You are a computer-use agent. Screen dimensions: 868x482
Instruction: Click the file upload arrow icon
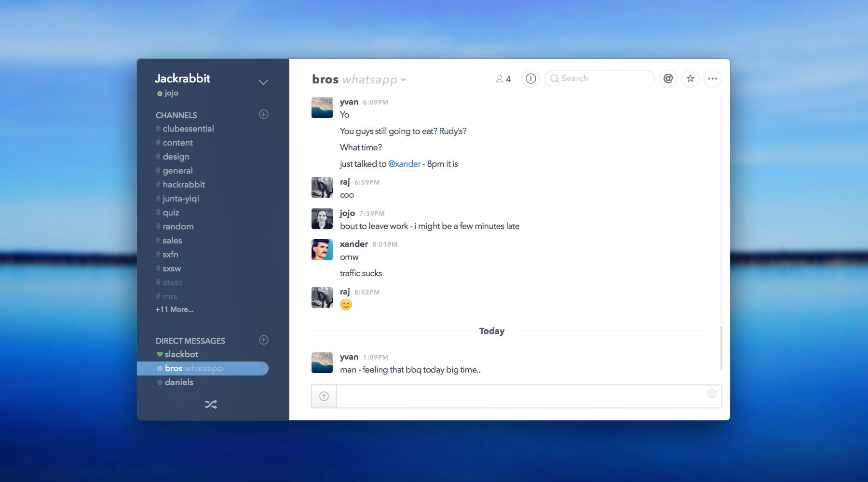tap(324, 396)
